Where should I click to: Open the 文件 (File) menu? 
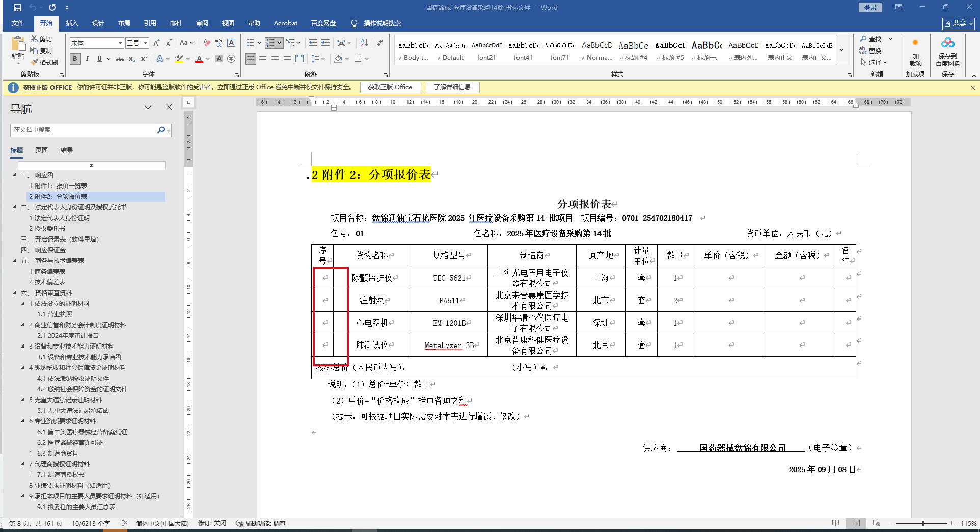tap(18, 23)
